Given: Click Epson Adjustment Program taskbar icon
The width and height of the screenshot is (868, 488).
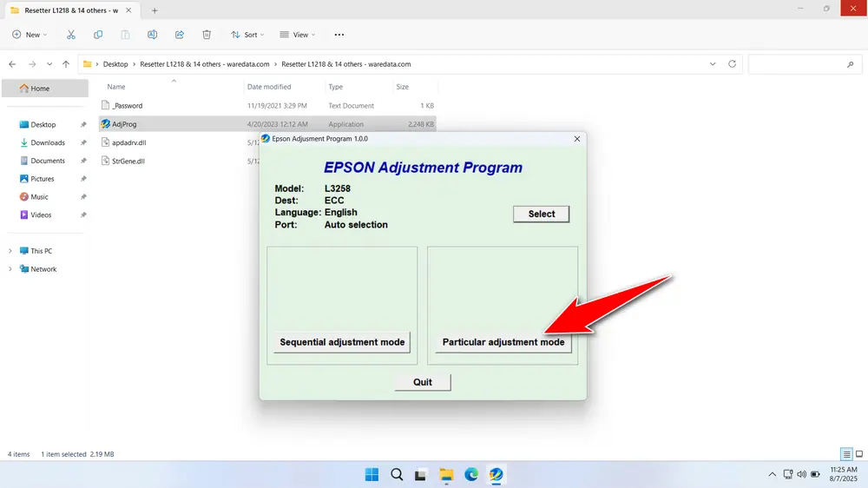Looking at the screenshot, I should pyautogui.click(x=496, y=475).
